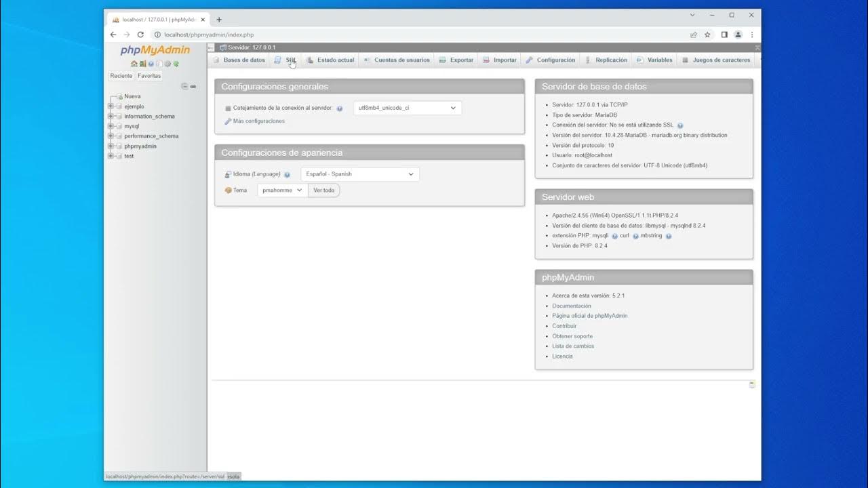Expand the performance_schema database tree
Screen dimensions: 868x488
[111, 136]
